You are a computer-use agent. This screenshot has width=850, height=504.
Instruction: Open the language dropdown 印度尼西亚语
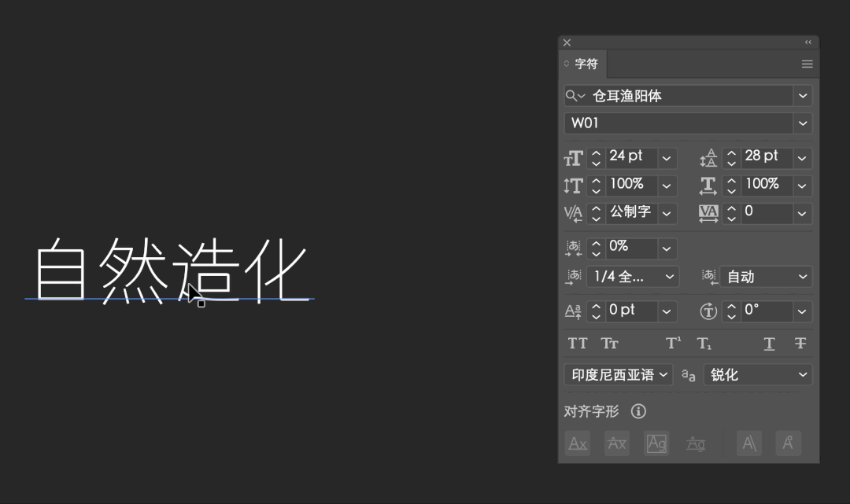[x=619, y=374]
